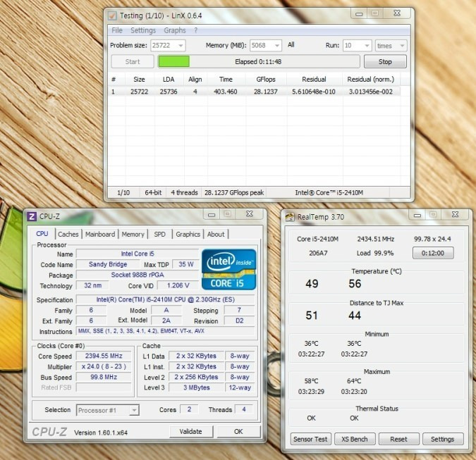Click the Intel Core i5 logo badge
The image size is (476, 460).
228,269
